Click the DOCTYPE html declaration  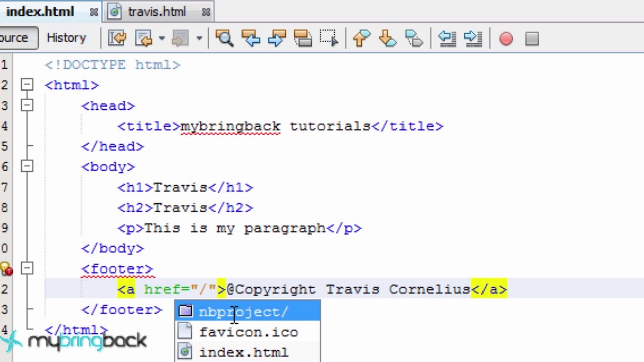pyautogui.click(x=113, y=65)
